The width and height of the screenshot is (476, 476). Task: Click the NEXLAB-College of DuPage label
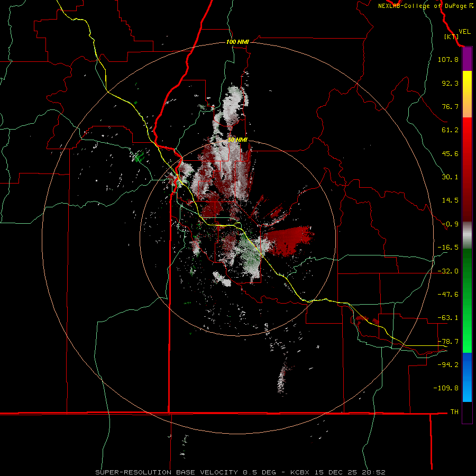(426, 6)
